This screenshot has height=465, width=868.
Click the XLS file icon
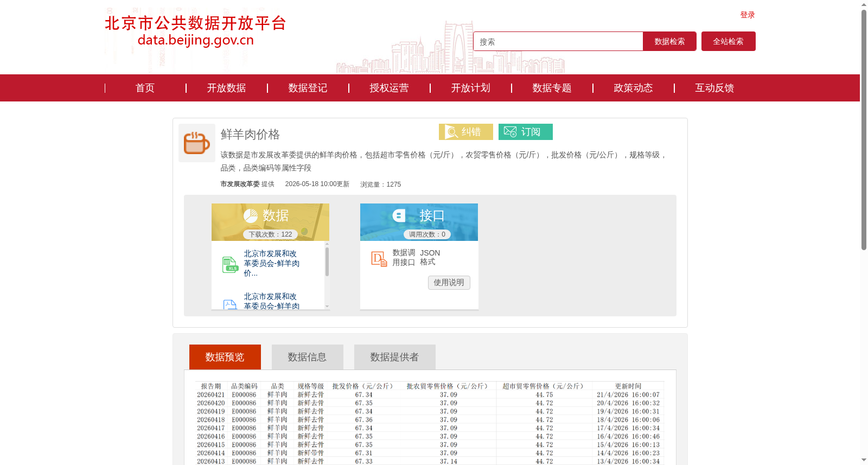230,265
